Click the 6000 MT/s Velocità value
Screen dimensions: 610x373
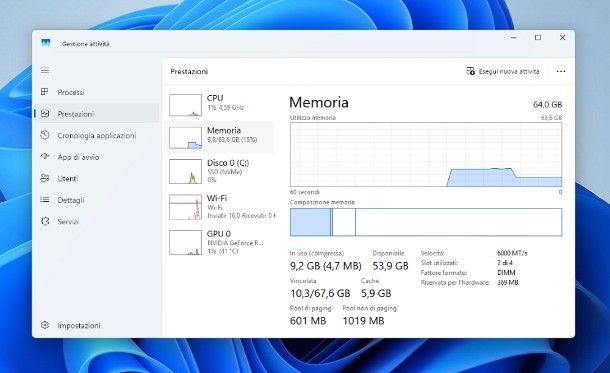[512, 253]
